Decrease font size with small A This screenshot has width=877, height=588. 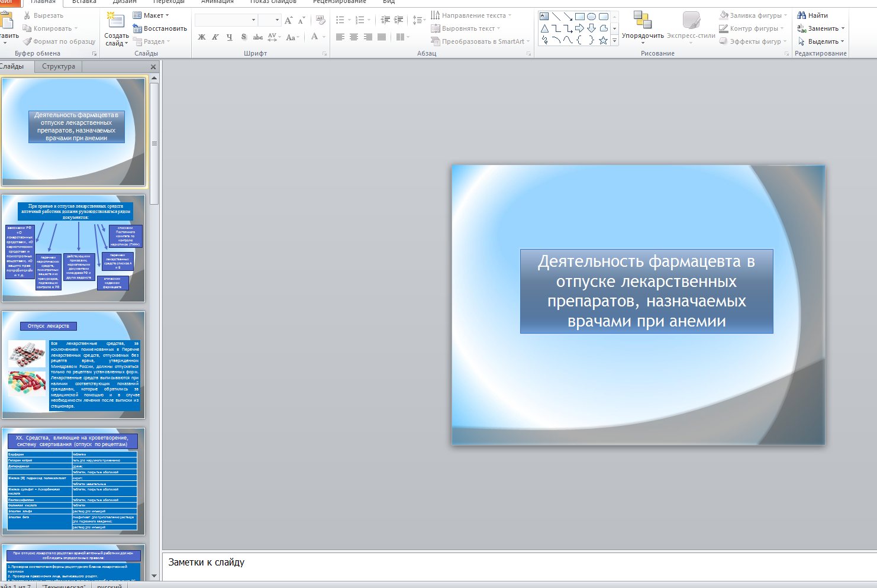(x=301, y=20)
